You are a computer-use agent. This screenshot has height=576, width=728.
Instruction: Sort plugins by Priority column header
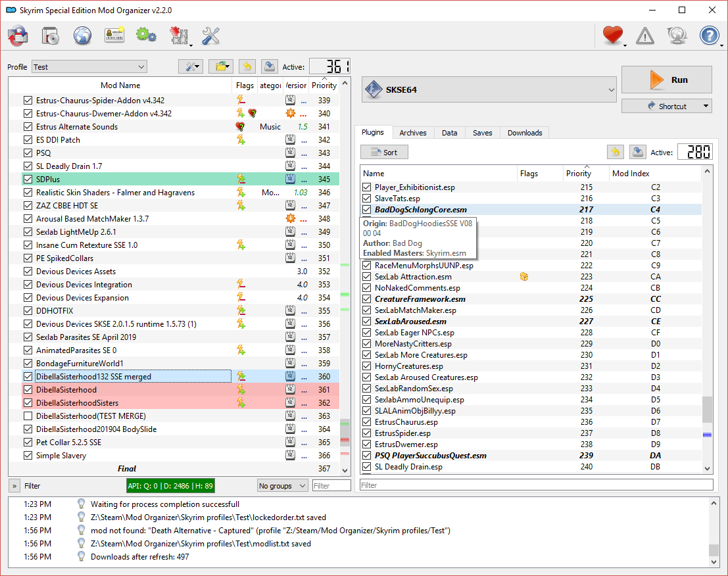coord(586,173)
